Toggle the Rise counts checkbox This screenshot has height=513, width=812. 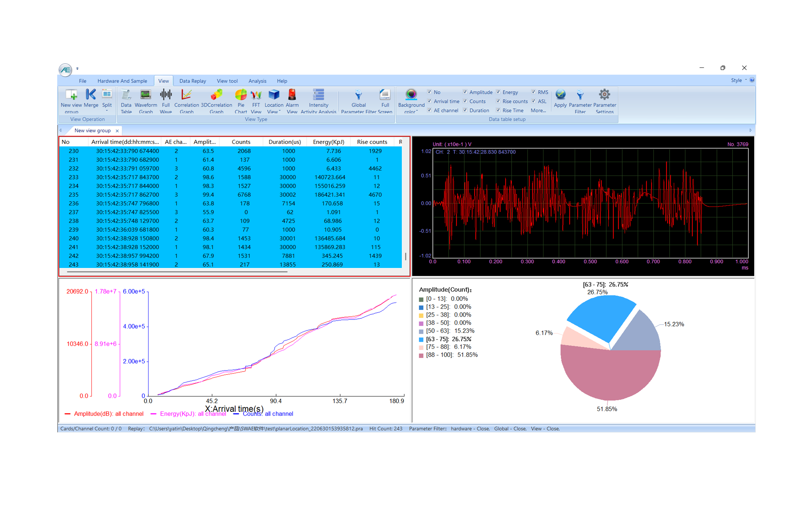(x=498, y=101)
